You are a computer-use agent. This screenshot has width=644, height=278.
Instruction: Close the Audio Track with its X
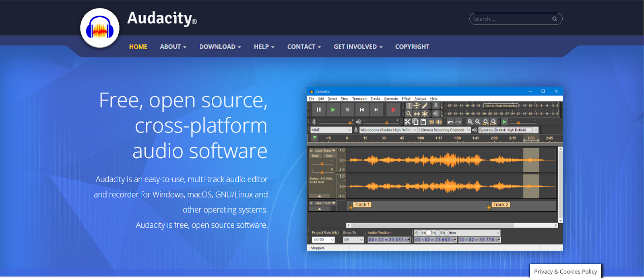click(311, 150)
